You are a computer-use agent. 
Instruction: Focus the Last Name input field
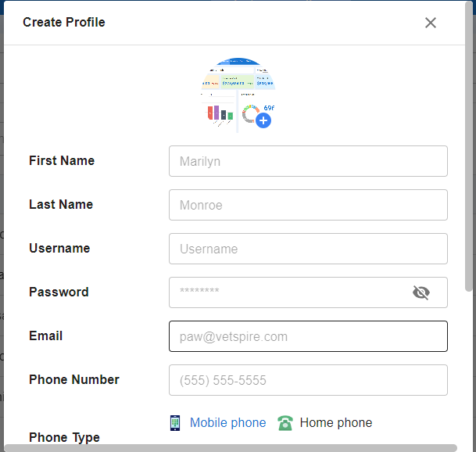308,205
